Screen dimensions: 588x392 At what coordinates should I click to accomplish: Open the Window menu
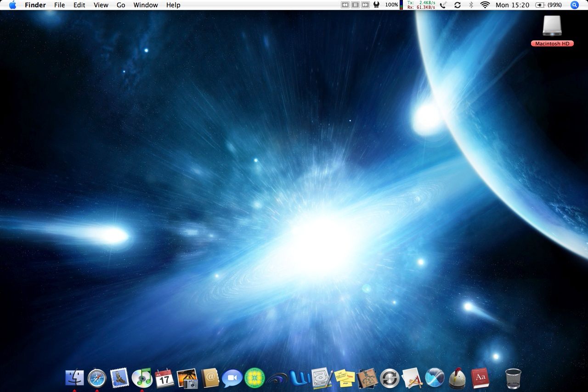coord(146,5)
